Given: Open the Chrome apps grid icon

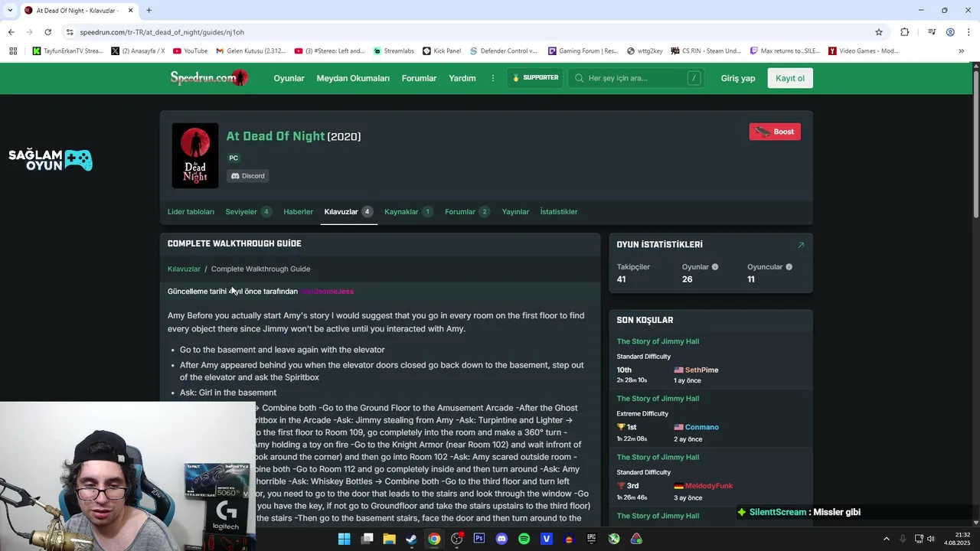Looking at the screenshot, I should 13,51.
